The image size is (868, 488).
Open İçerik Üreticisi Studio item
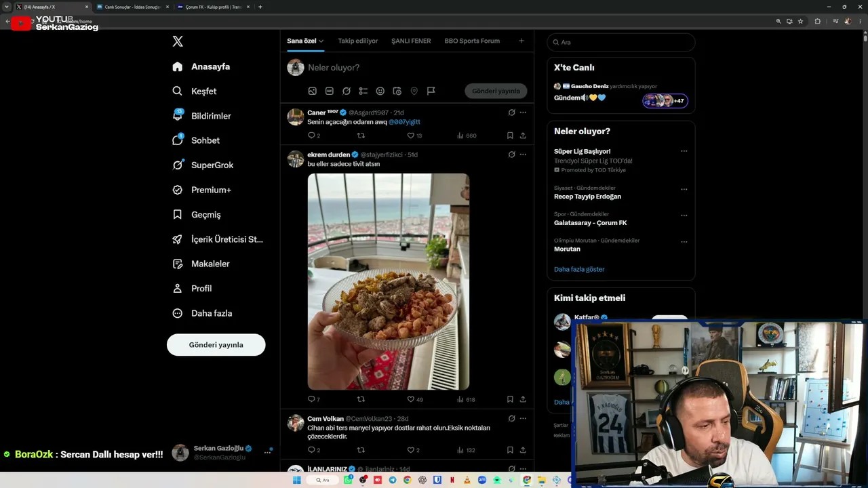tap(217, 239)
